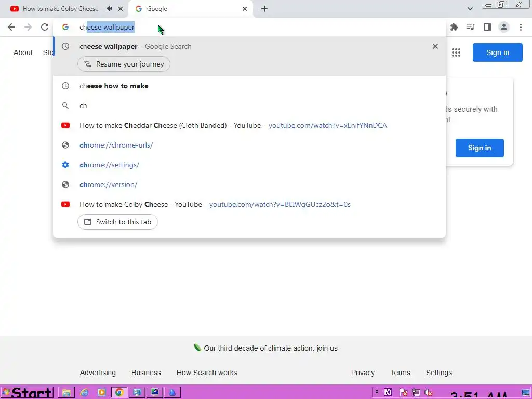Viewport: 532px width, 399px height.
Task: Open the Chrome three-dot menu
Action: tap(521, 27)
